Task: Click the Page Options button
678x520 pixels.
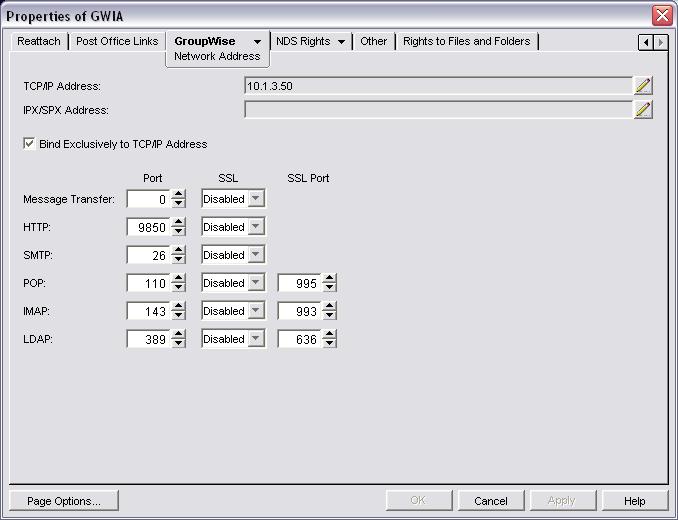Action: coord(64,501)
